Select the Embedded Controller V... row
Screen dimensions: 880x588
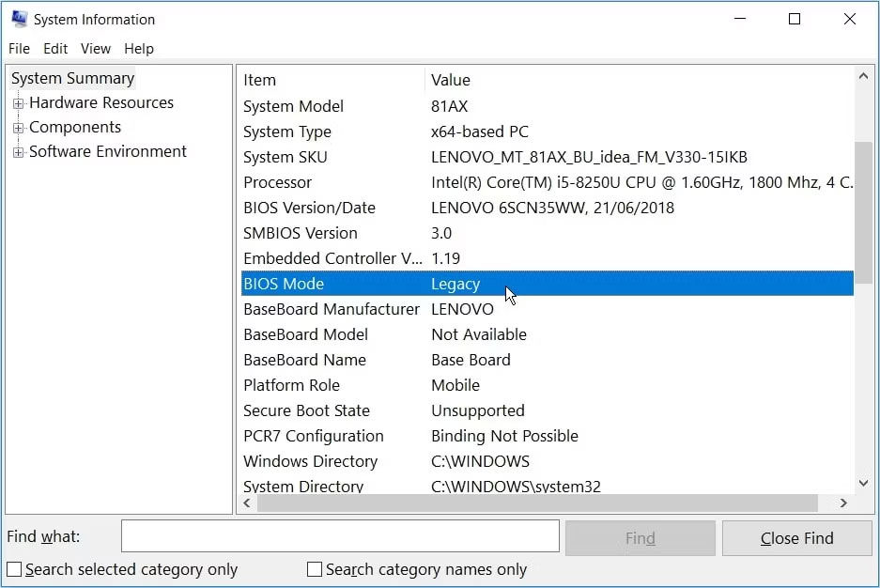548,258
